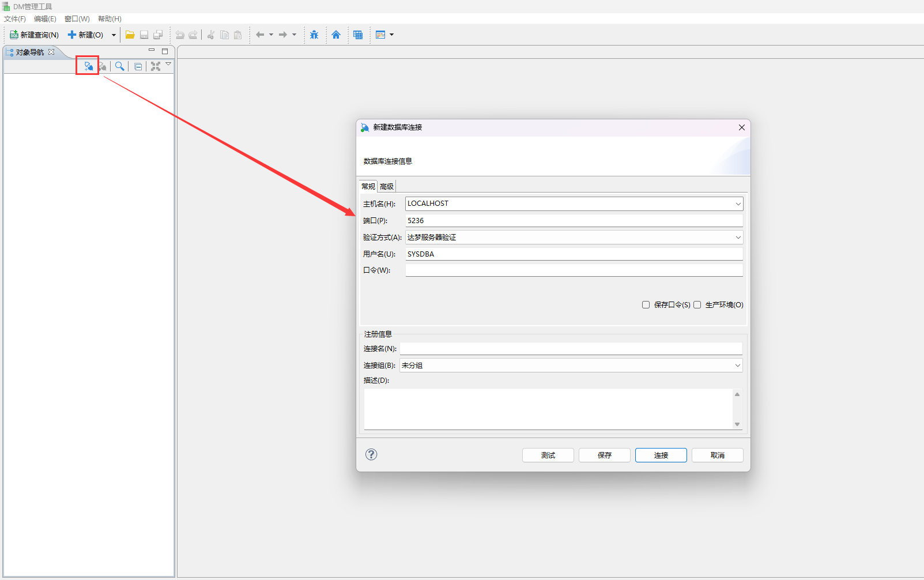Image resolution: width=924 pixels, height=580 pixels.
Task: Click the back navigation arrow
Action: pos(260,35)
